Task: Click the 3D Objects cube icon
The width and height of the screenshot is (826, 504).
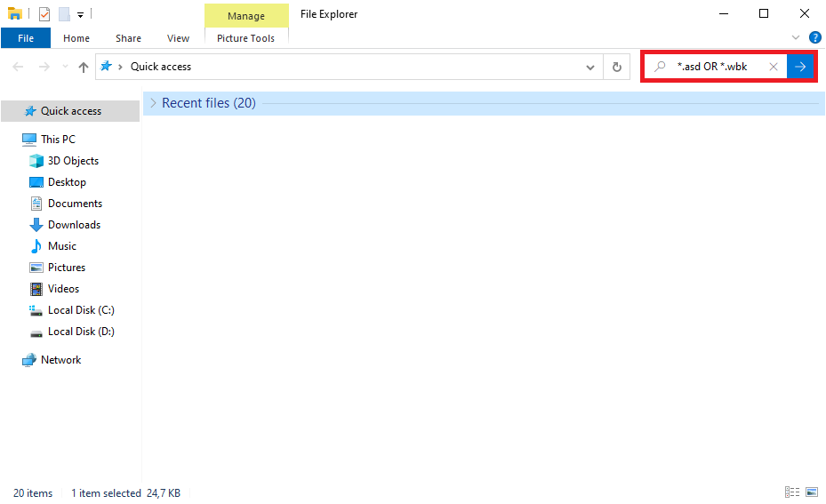Action: pyautogui.click(x=36, y=161)
